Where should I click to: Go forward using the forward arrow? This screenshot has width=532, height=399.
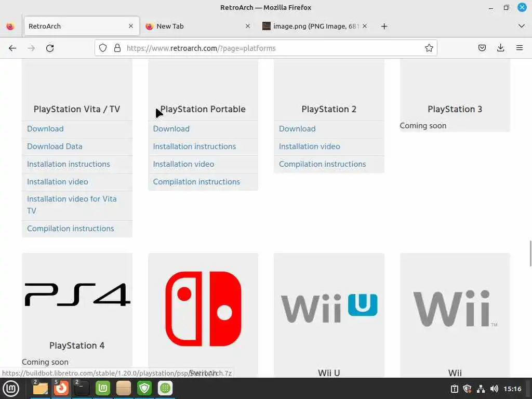(31, 48)
